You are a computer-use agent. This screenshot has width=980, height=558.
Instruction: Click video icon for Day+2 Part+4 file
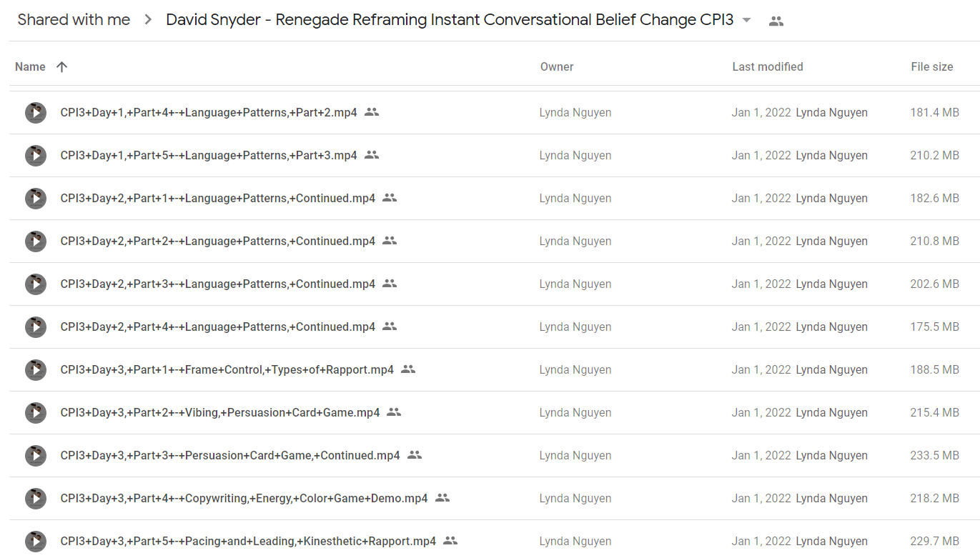click(x=36, y=327)
